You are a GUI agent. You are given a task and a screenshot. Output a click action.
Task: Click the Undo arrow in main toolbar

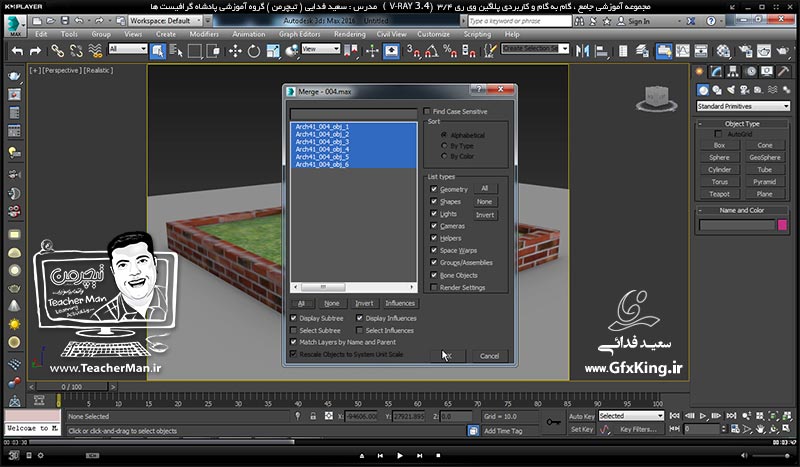click(17, 51)
